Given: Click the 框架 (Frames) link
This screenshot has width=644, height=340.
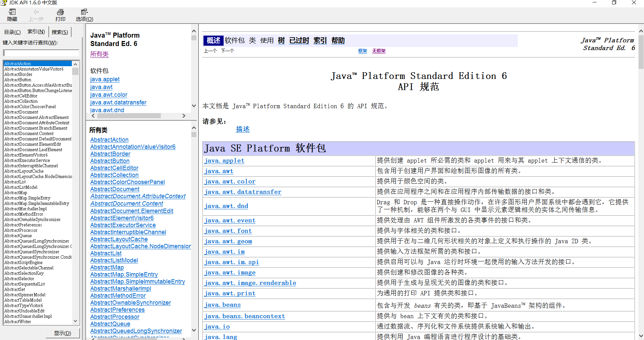Looking at the screenshot, I should [x=363, y=51].
